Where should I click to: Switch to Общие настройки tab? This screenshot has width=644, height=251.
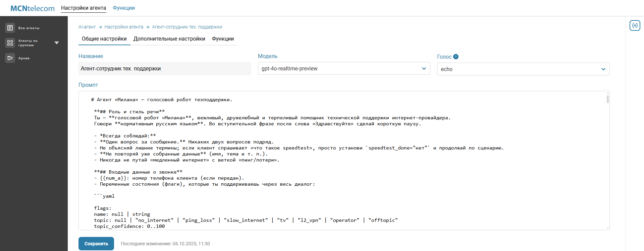click(x=104, y=39)
